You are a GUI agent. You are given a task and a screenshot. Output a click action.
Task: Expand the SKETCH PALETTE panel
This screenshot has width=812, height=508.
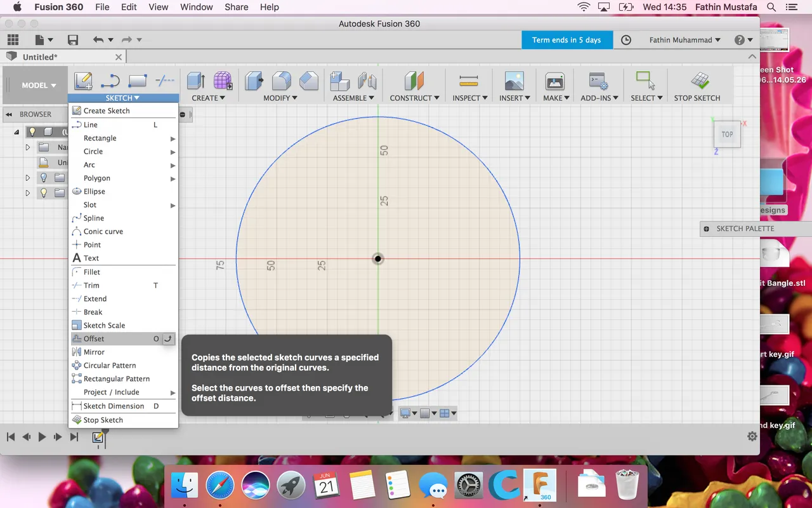click(x=706, y=229)
